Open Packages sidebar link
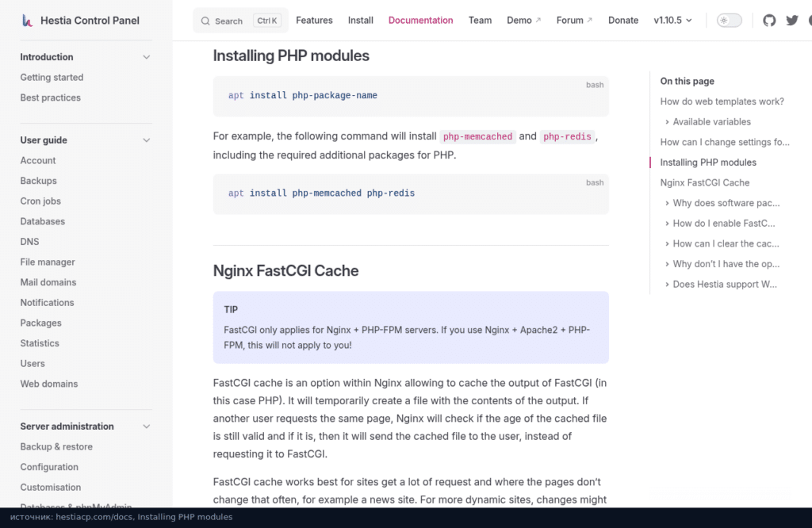Image resolution: width=812 pixels, height=528 pixels. 41,323
